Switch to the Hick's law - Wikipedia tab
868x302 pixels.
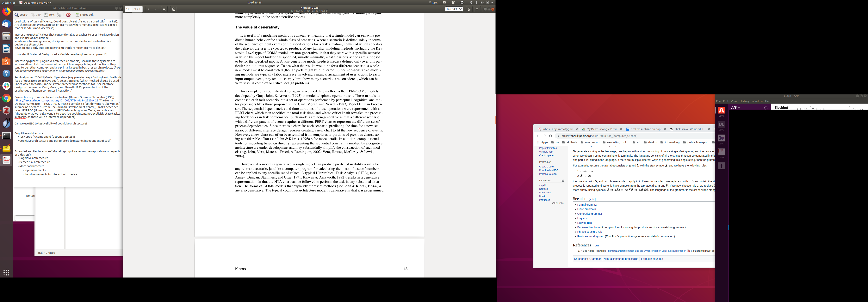pos(689,129)
